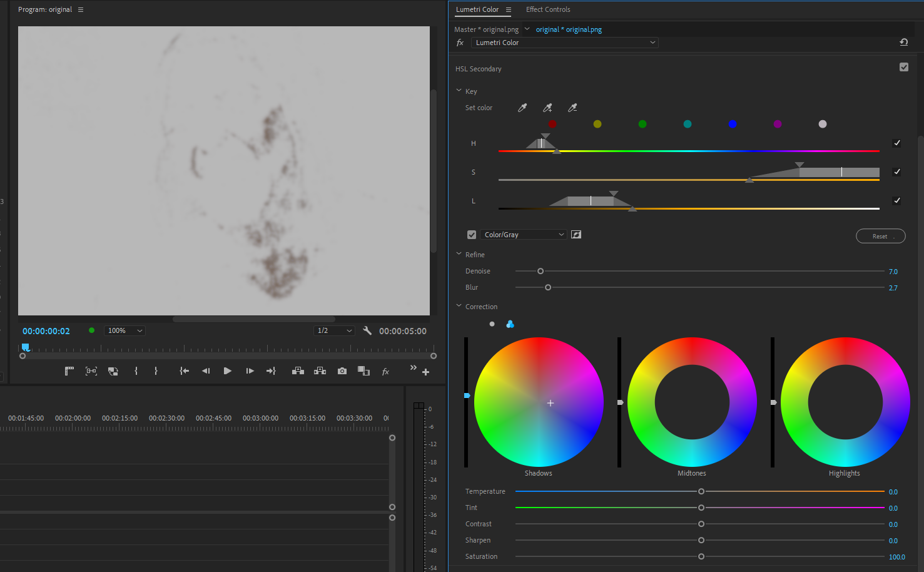Viewport: 924px width, 572px height.
Task: Export frame with camera icon
Action: (342, 371)
